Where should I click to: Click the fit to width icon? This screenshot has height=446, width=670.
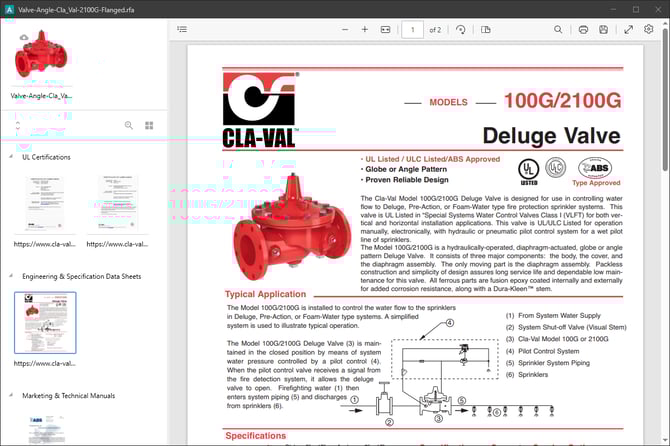pos(386,30)
